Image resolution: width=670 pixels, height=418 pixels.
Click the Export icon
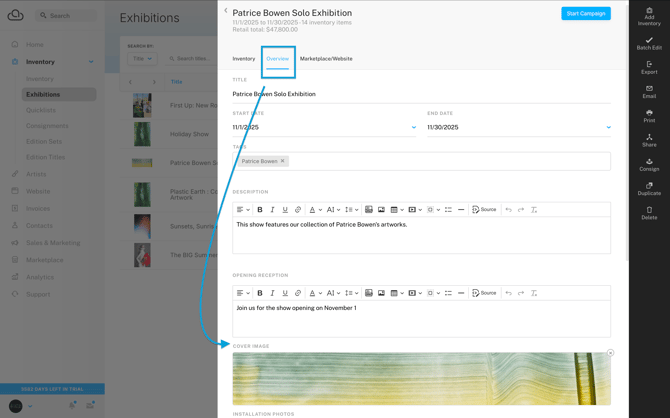(649, 65)
